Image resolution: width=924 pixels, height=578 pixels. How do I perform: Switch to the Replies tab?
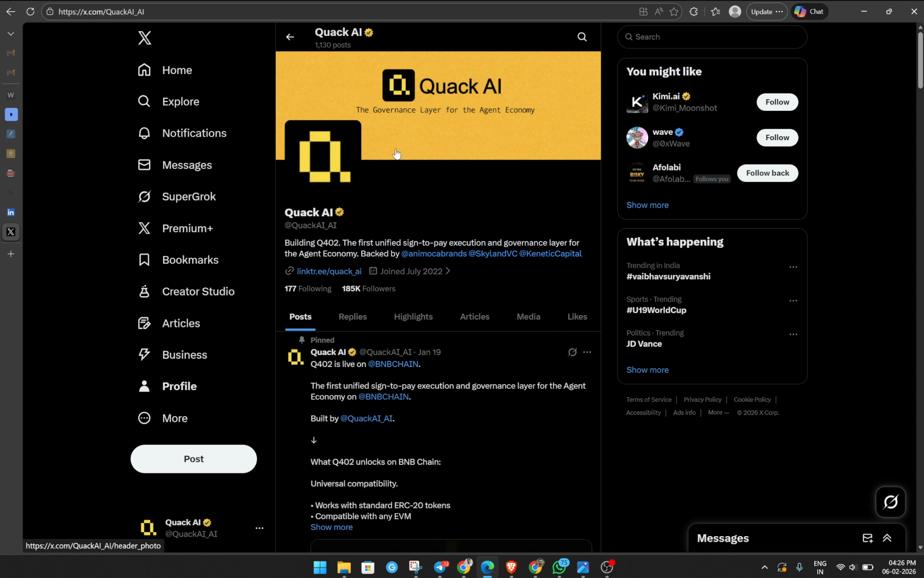point(353,317)
